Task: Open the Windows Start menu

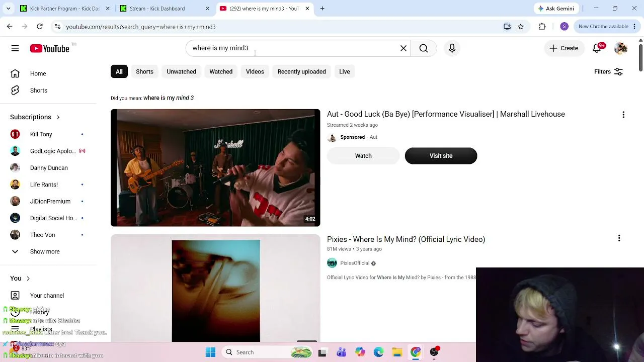Action: [210, 352]
